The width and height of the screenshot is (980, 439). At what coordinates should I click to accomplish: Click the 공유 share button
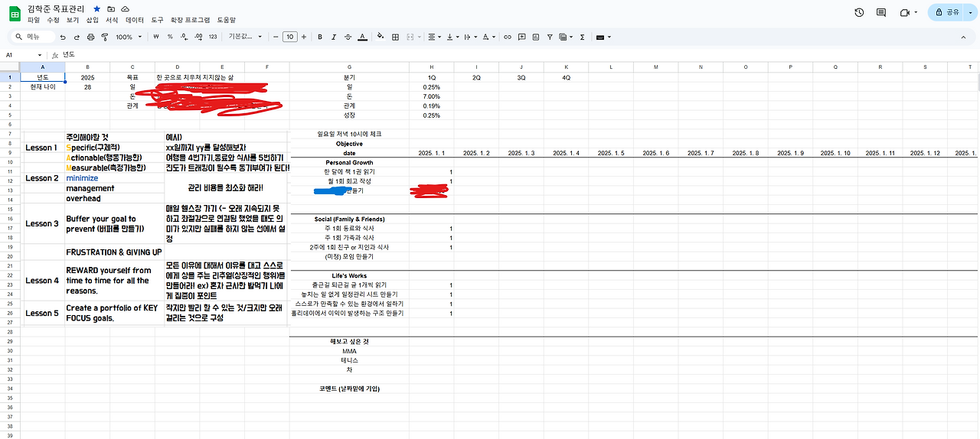[x=946, y=12]
